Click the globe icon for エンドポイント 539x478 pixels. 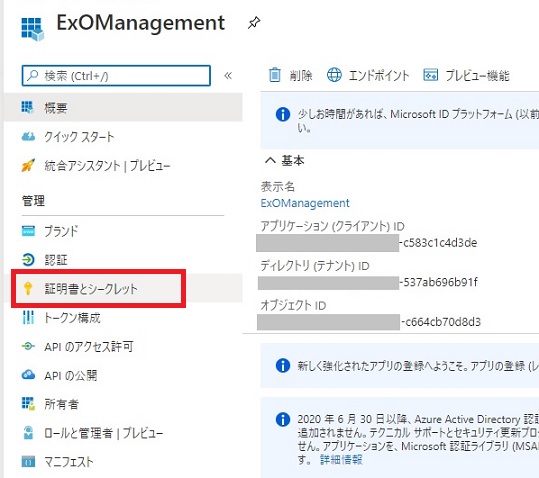334,75
